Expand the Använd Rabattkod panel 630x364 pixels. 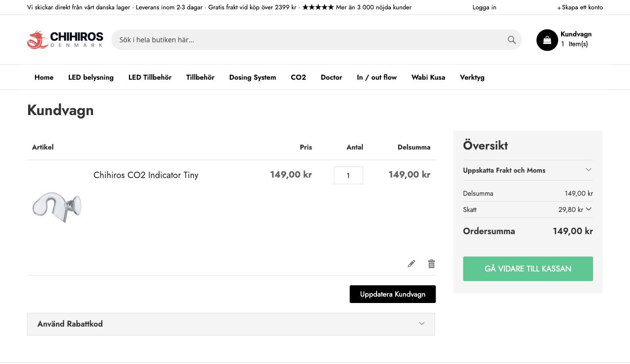click(231, 324)
